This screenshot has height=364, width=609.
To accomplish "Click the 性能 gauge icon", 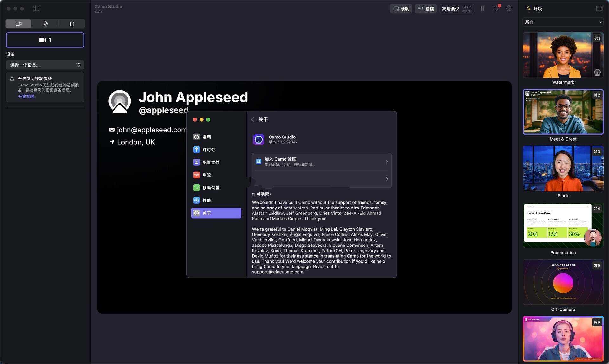I will pos(197,201).
